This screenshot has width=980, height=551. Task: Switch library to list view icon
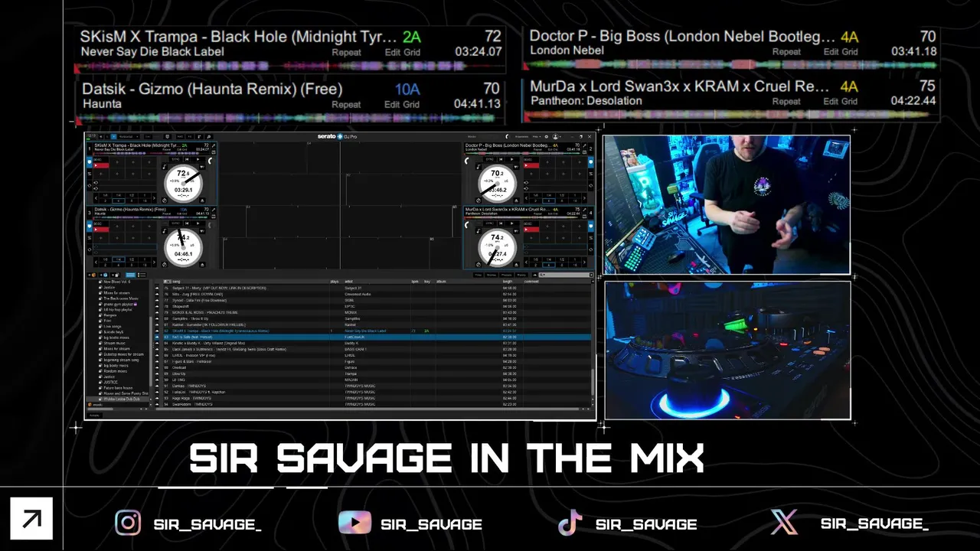[142, 275]
